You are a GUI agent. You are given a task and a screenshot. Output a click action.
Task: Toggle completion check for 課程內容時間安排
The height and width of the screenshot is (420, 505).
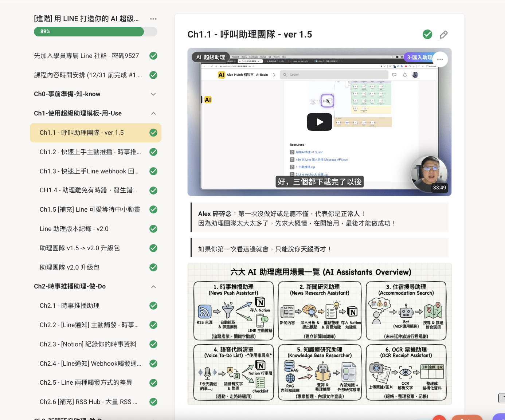153,75
